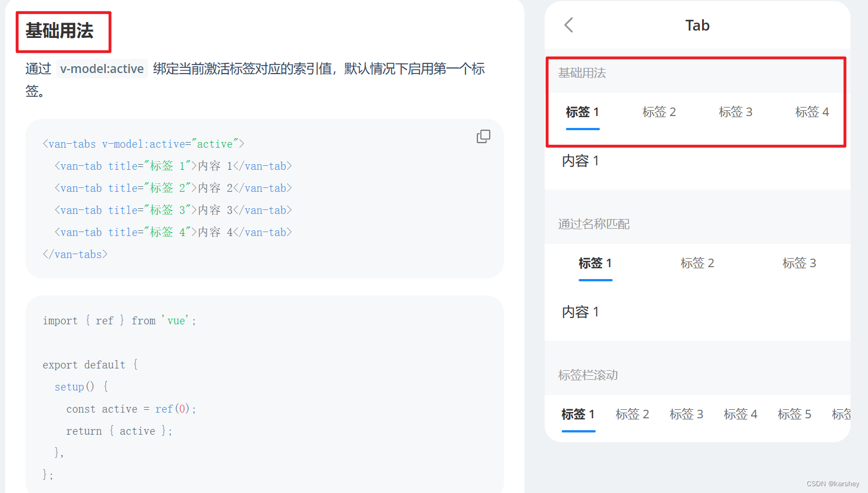
Task: Select 标签 2 in 基础用法 section
Action: tap(659, 112)
